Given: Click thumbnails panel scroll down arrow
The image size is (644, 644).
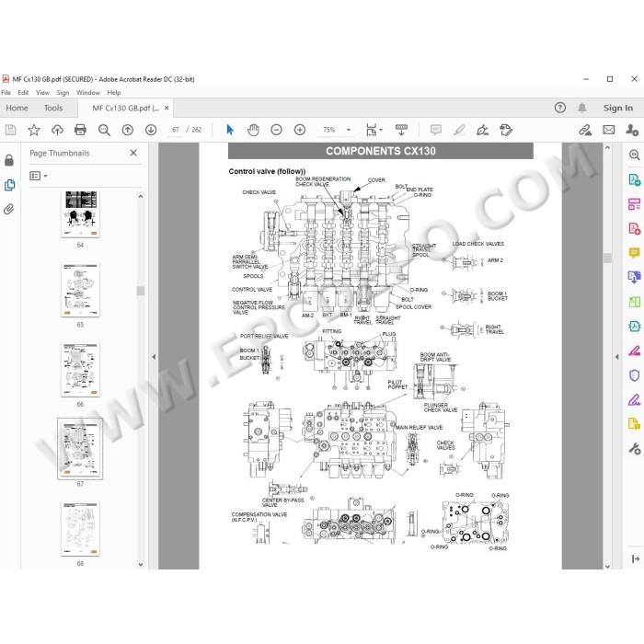Looking at the screenshot, I should coord(141,564).
